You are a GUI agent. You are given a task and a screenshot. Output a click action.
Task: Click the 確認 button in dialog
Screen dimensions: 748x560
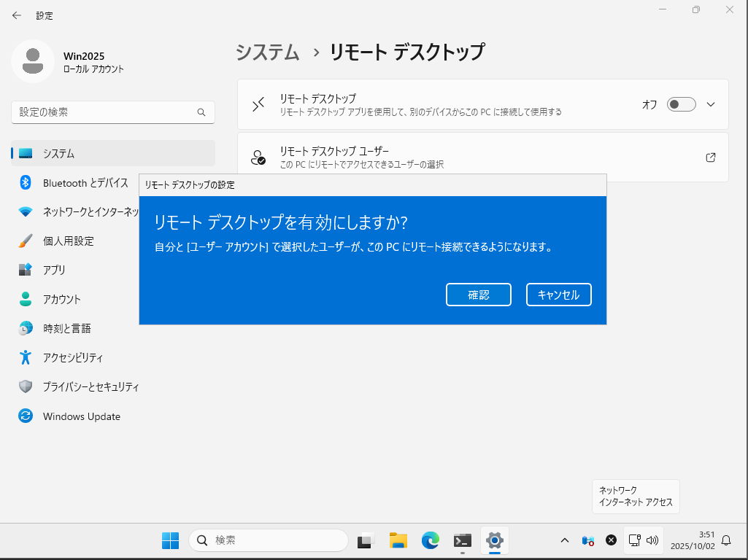[478, 295]
